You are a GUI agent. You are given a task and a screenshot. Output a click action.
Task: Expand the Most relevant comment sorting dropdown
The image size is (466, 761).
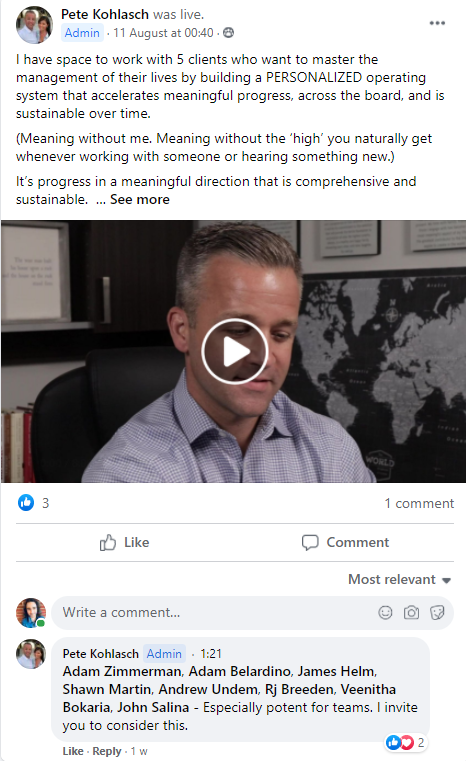click(399, 579)
